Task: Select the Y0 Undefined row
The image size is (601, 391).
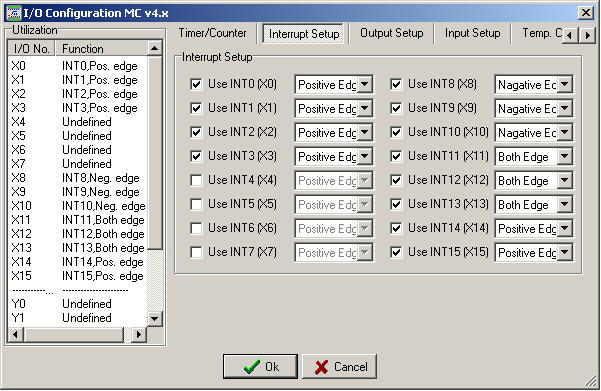Action: [77, 304]
